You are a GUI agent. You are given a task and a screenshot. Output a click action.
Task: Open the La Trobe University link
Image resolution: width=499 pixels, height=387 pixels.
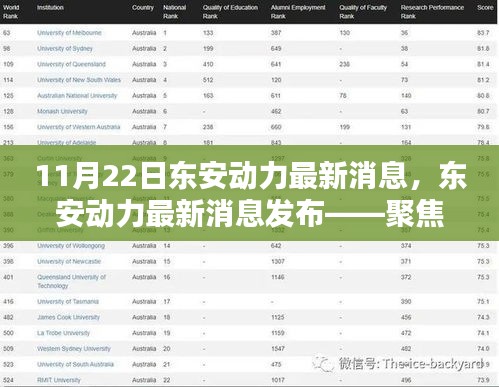pyautogui.click(x=63, y=333)
